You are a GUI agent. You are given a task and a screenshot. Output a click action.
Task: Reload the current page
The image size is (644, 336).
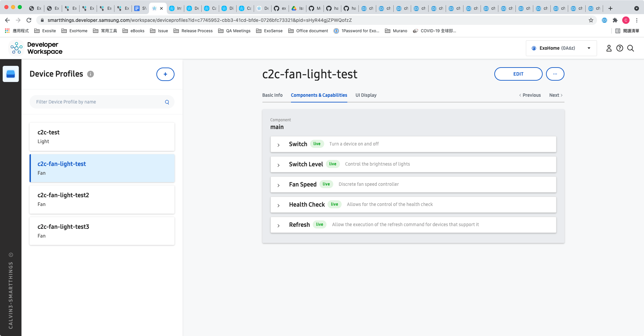point(29,20)
